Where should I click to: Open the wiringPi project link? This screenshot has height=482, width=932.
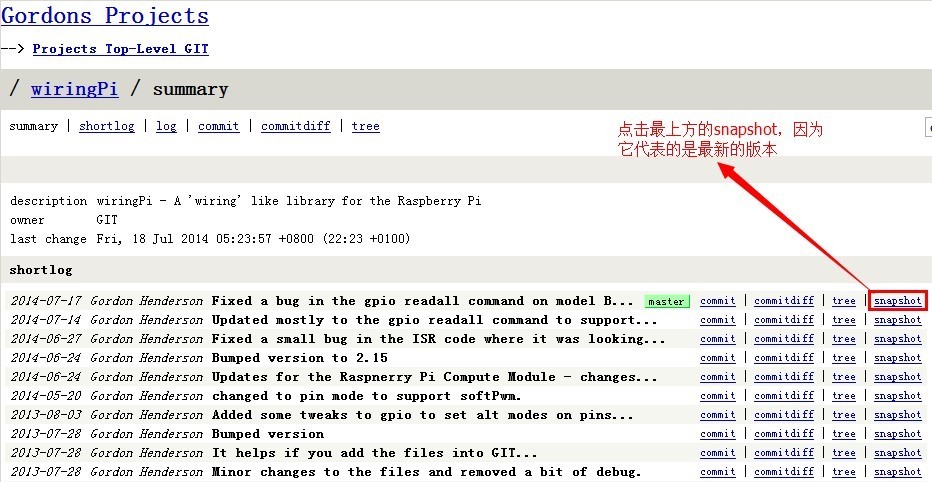[74, 89]
